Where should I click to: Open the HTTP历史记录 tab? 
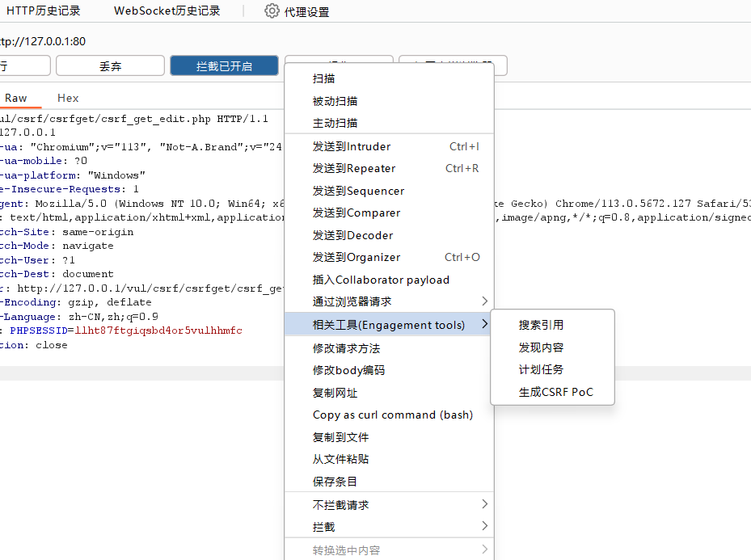point(43,11)
